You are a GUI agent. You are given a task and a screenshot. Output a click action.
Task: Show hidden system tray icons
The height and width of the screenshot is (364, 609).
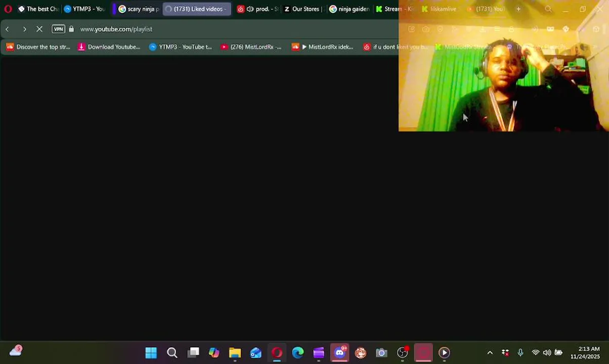coord(490,353)
